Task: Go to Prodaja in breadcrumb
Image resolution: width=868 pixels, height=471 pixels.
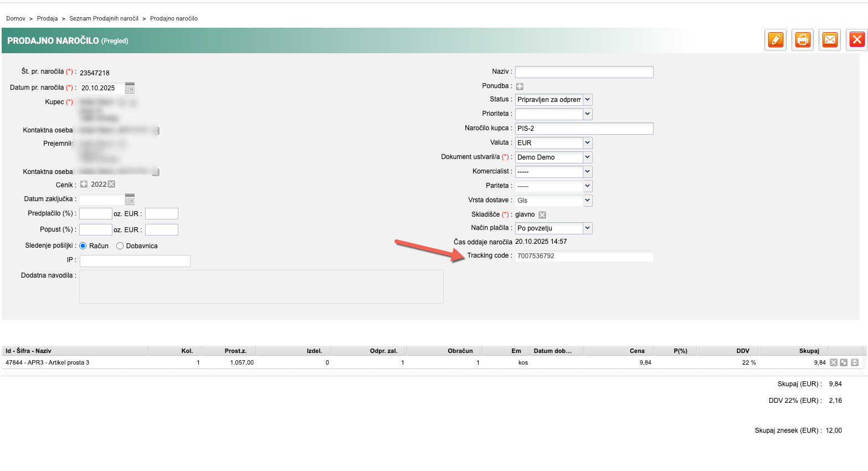Action: pyautogui.click(x=47, y=18)
